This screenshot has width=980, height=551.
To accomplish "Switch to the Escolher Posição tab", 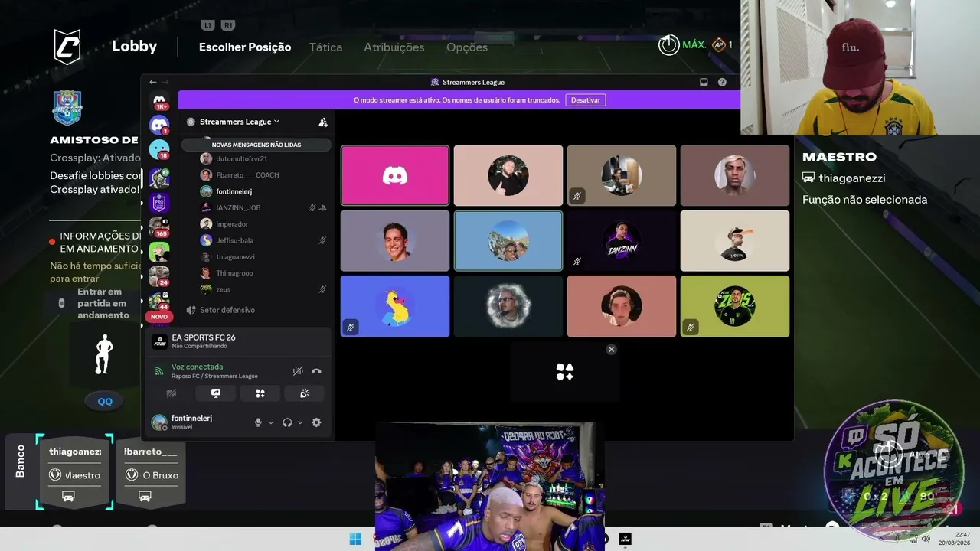I will [245, 47].
